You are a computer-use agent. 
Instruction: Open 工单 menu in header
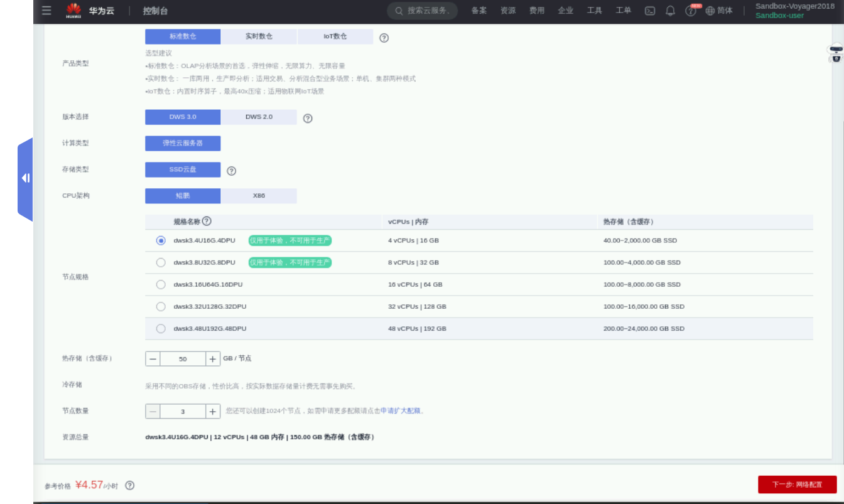[624, 11]
